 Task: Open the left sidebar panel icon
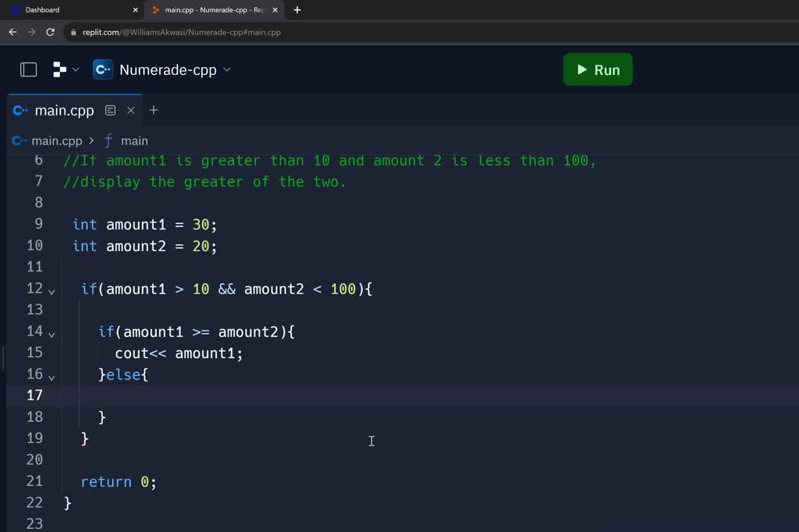click(28, 69)
